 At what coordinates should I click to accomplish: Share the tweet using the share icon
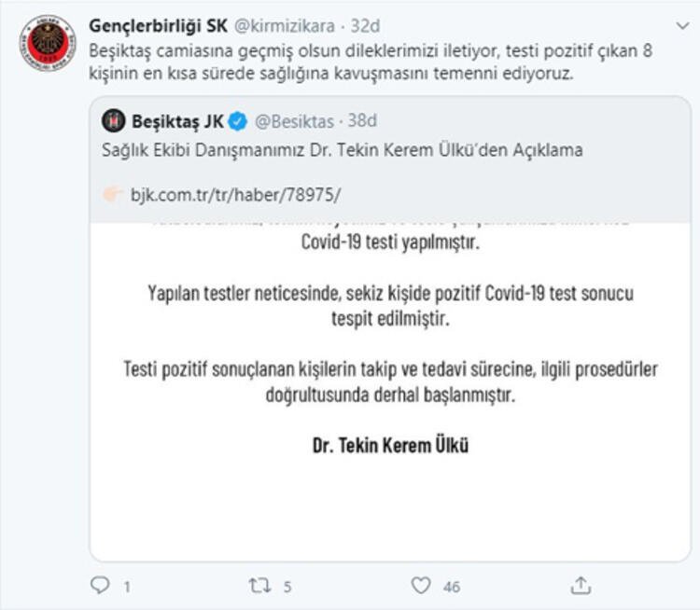(x=581, y=586)
